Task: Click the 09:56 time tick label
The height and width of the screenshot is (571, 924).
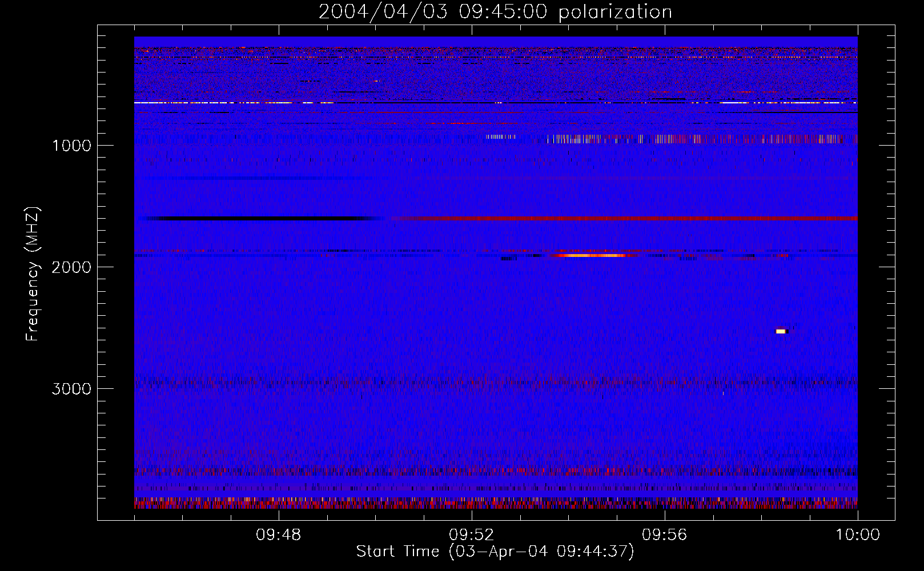Action: pyautogui.click(x=665, y=535)
